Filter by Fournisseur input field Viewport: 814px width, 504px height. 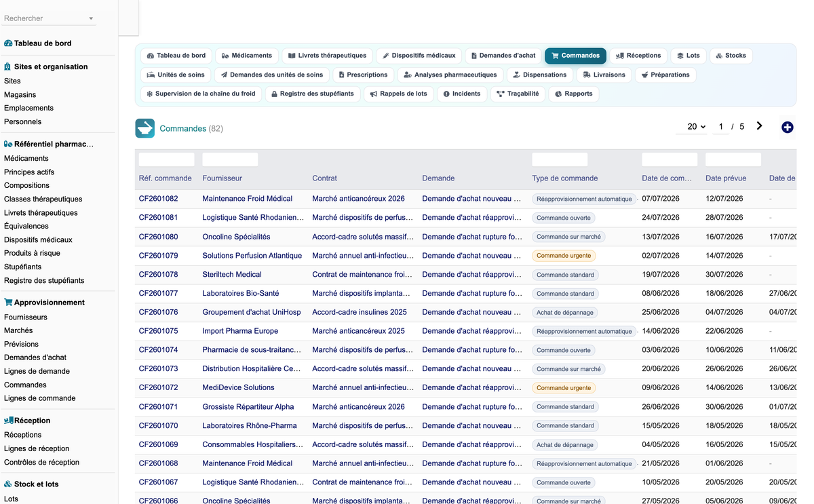click(230, 159)
